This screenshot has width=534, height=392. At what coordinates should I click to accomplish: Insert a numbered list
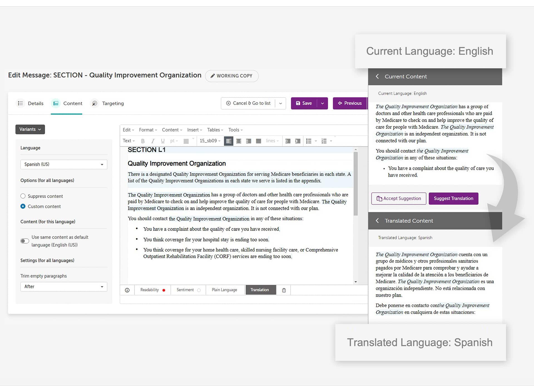pos(324,141)
